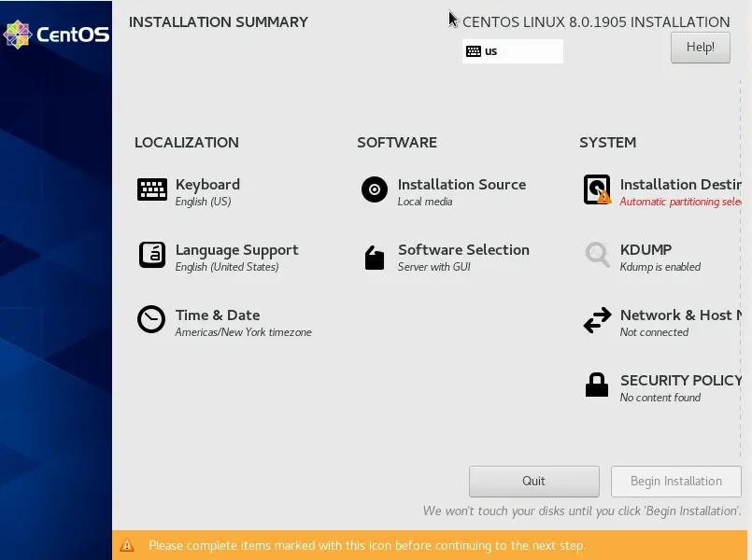Viewport: 752px width, 560px height.
Task: Open the Keyboard settings label
Action: pyautogui.click(x=207, y=185)
